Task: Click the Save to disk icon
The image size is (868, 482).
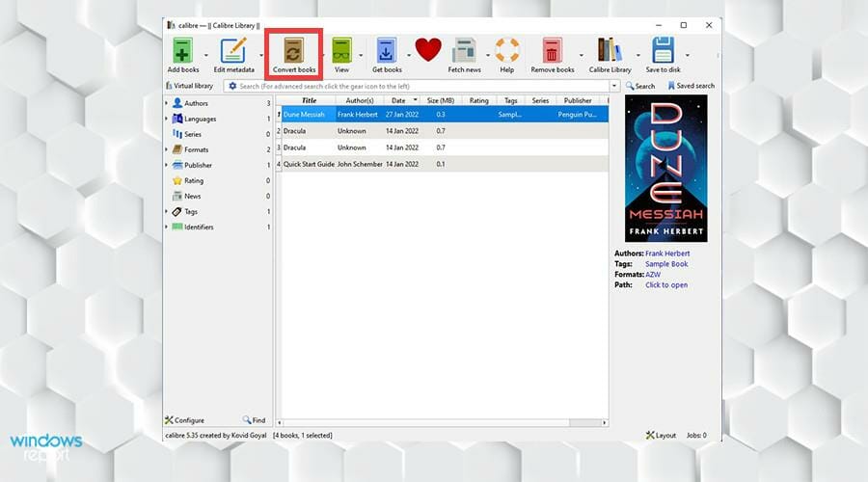Action: click(x=663, y=50)
